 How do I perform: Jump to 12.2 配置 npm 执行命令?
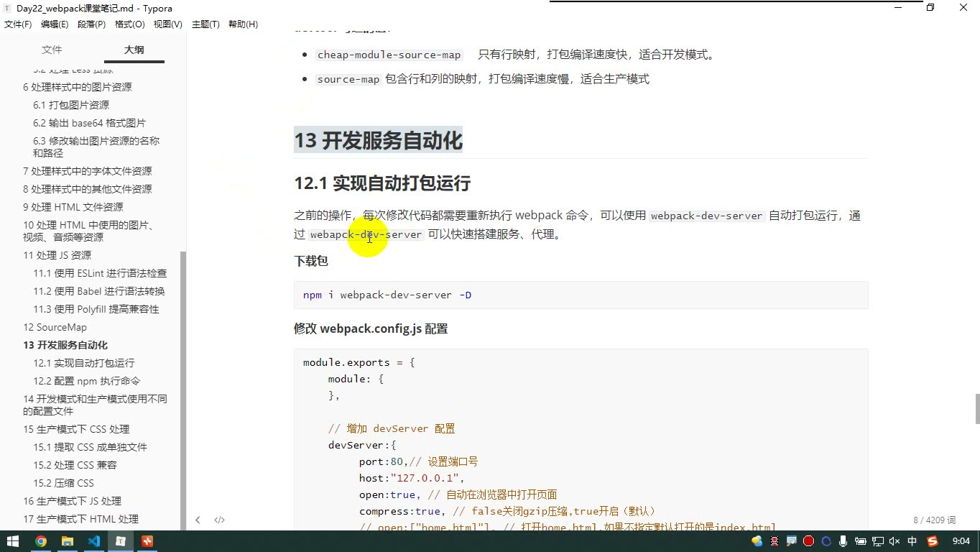(x=86, y=381)
